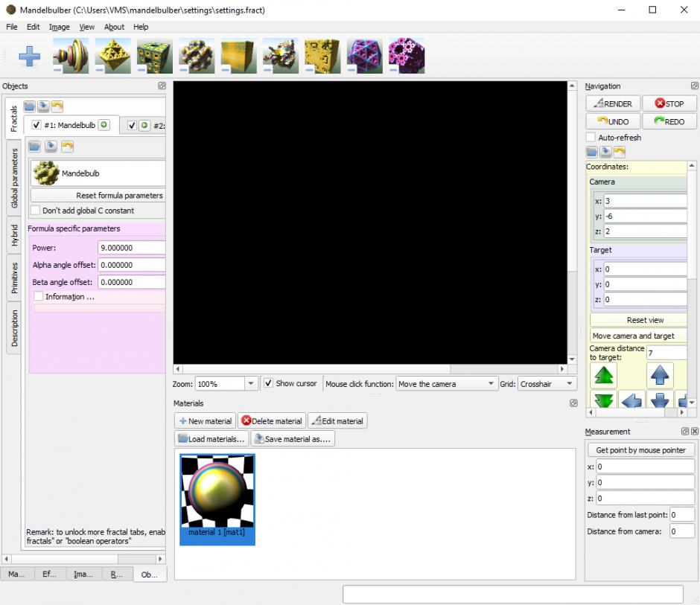Load the purple-yellow Mandelbulb preset thumbnail
Image resolution: width=700 pixels, height=605 pixels.
coord(197,56)
